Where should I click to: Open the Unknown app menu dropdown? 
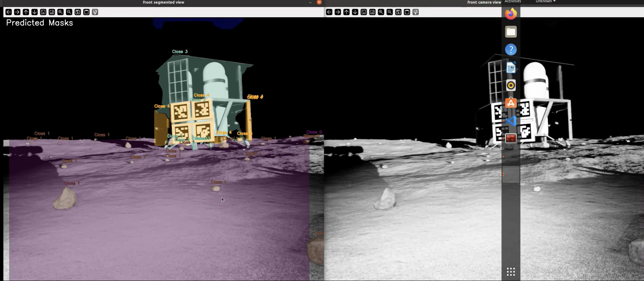pyautogui.click(x=545, y=1)
